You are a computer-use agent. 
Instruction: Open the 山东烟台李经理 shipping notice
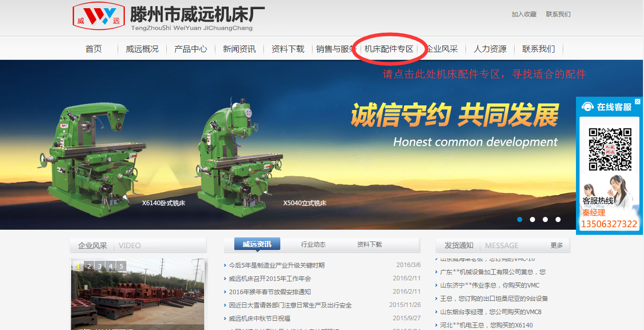coord(491,312)
